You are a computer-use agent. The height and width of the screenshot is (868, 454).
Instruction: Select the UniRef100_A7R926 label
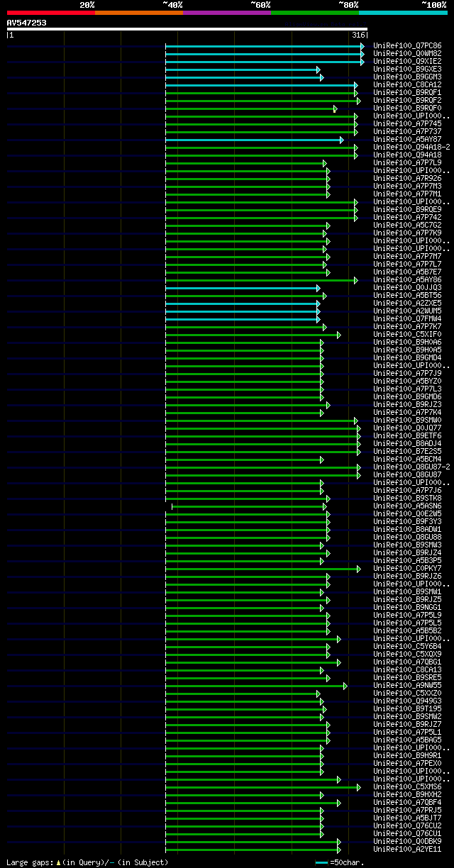click(407, 178)
